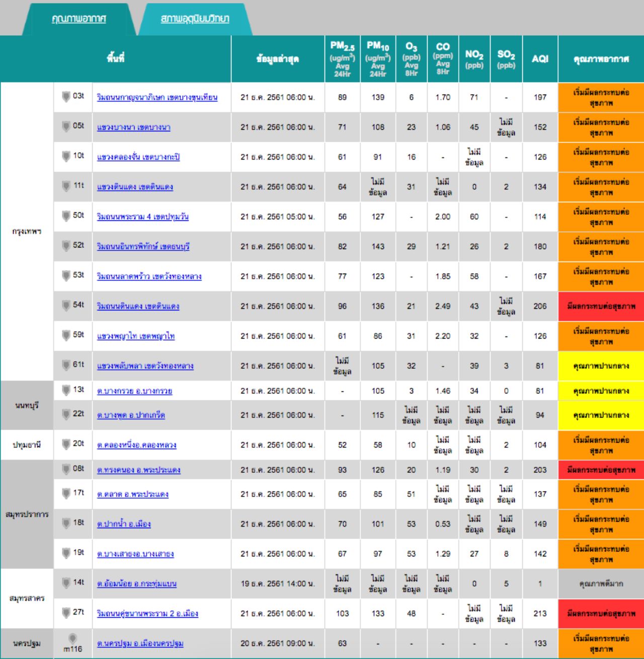
Task: Open the แขวงบางนา เขตบางนา station link
Action: pos(133,127)
